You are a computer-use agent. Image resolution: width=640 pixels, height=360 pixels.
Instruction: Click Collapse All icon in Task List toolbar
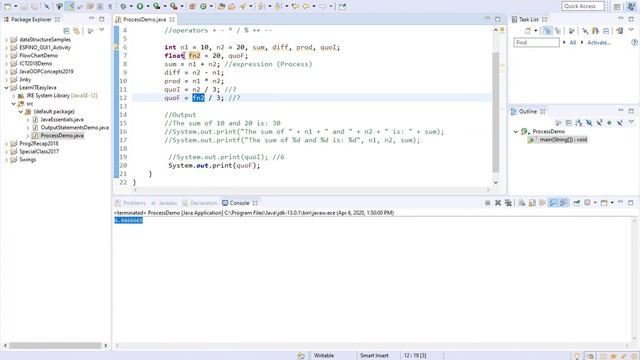[x=606, y=31]
